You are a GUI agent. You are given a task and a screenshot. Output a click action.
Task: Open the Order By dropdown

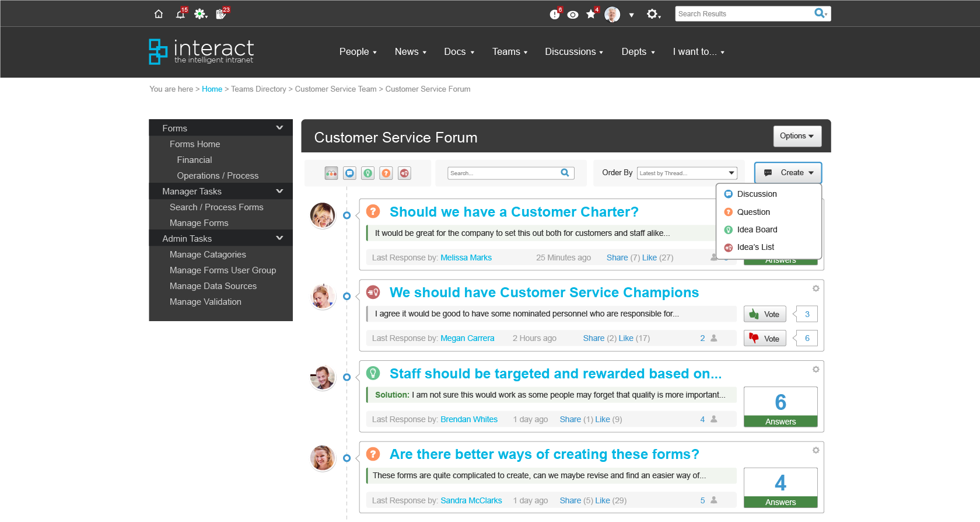point(687,173)
